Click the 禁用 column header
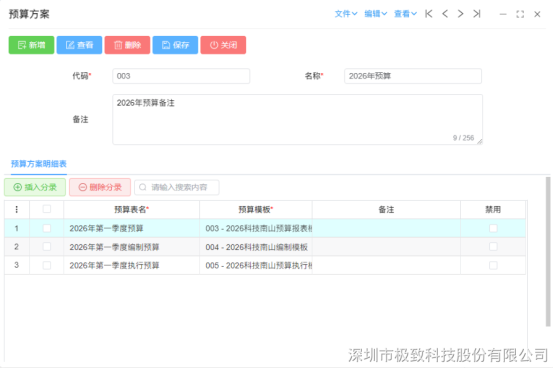This screenshot has width=554, height=369. 493,210
